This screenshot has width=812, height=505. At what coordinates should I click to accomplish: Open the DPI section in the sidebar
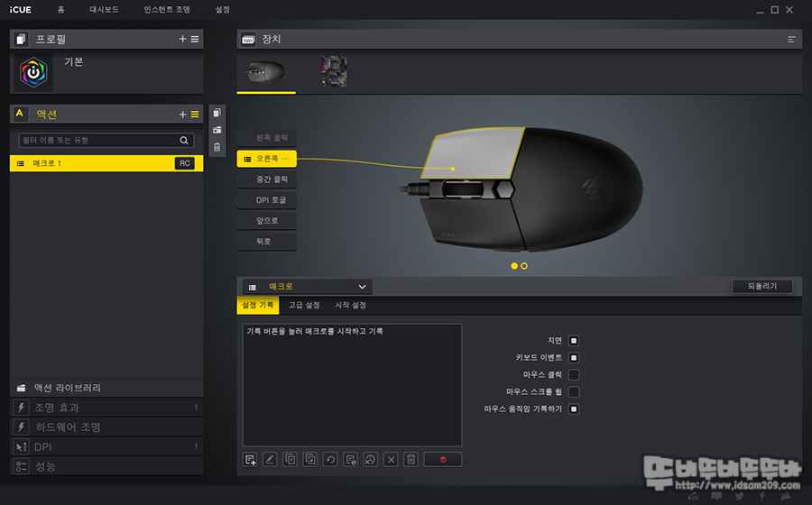pos(106,446)
